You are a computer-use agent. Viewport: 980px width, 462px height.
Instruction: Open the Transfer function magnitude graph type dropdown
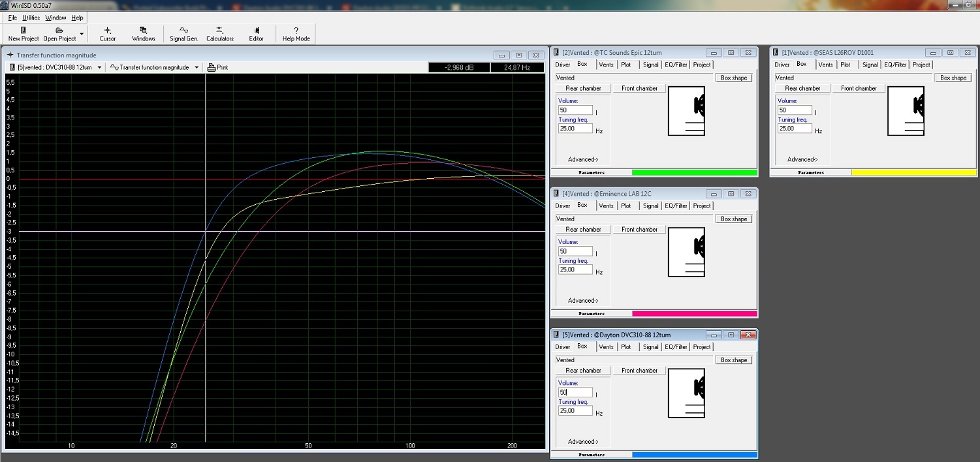point(197,67)
